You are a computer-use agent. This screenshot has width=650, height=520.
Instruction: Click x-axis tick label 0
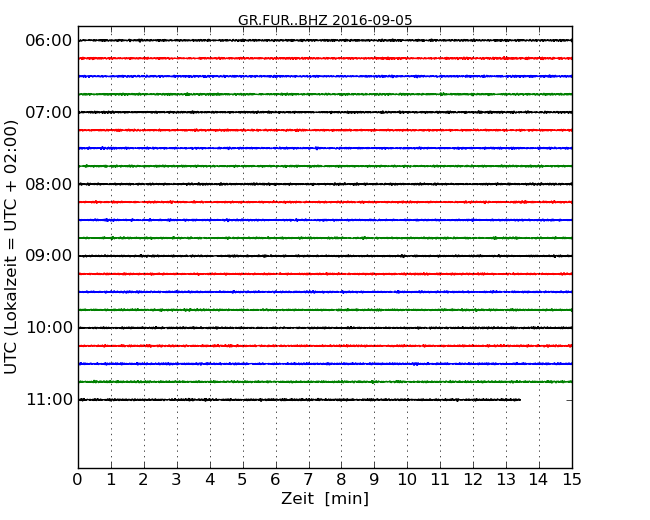78,479
